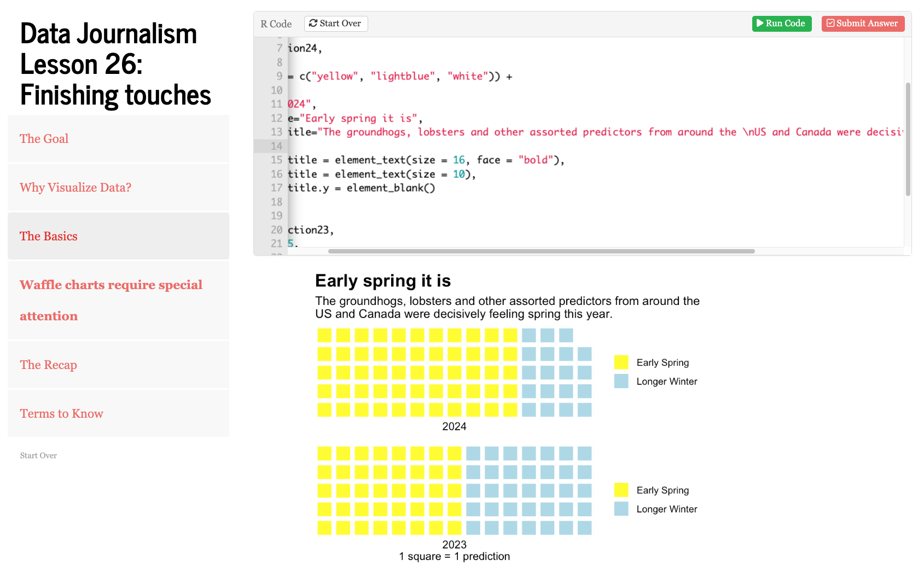
Task: Click the vertical scrollbar of code editor
Action: 908,140
